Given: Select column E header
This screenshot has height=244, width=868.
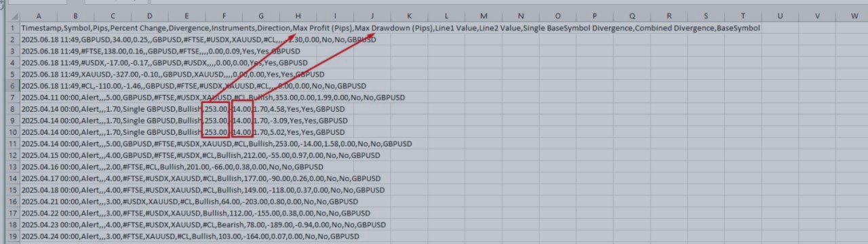Looking at the screenshot, I should click(186, 16).
